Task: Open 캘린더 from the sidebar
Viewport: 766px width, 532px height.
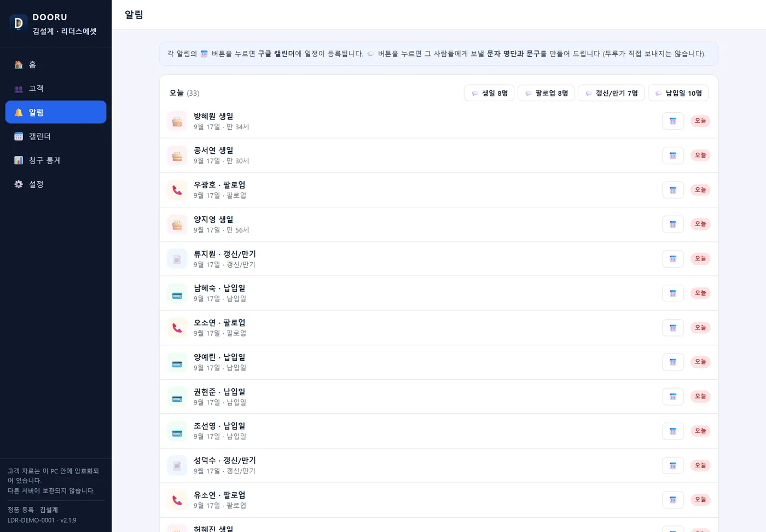Action: pyautogui.click(x=56, y=136)
